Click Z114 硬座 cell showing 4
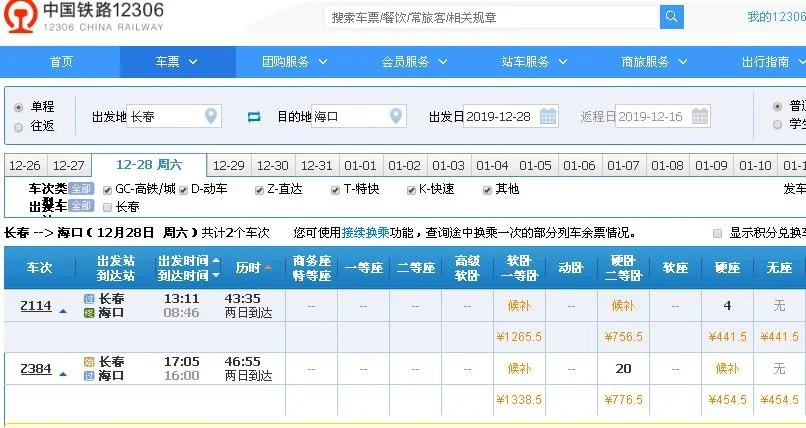This screenshot has width=806, height=428. (x=727, y=306)
